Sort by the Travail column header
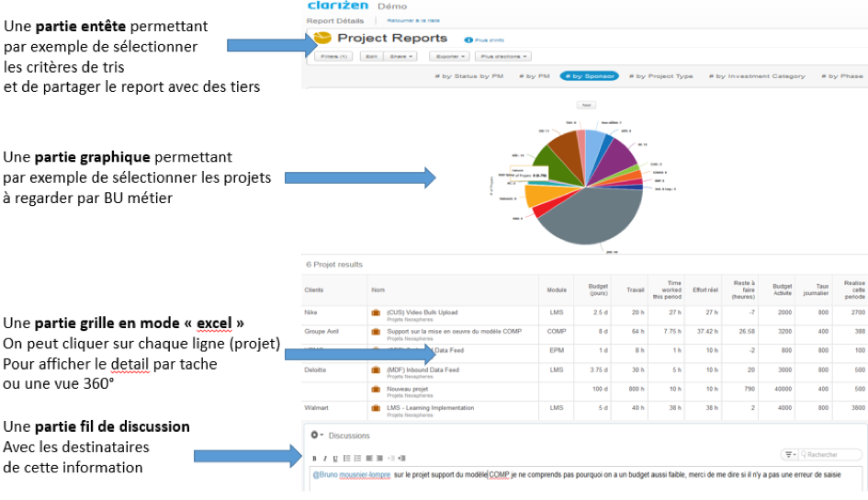868x500 pixels. pos(636,290)
